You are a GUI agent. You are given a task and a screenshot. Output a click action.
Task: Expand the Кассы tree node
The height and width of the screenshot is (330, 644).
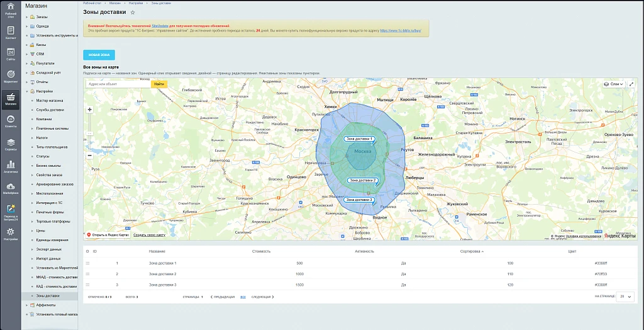click(x=27, y=45)
